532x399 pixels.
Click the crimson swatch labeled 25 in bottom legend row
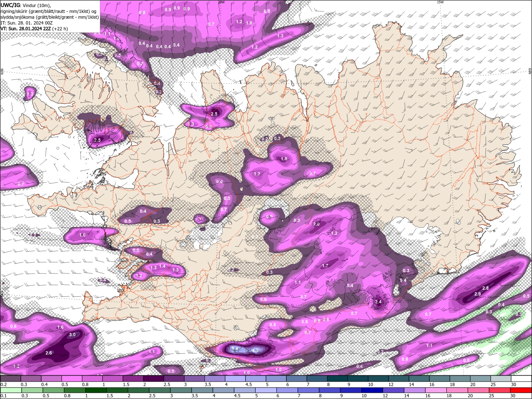pyautogui.click(x=499, y=390)
